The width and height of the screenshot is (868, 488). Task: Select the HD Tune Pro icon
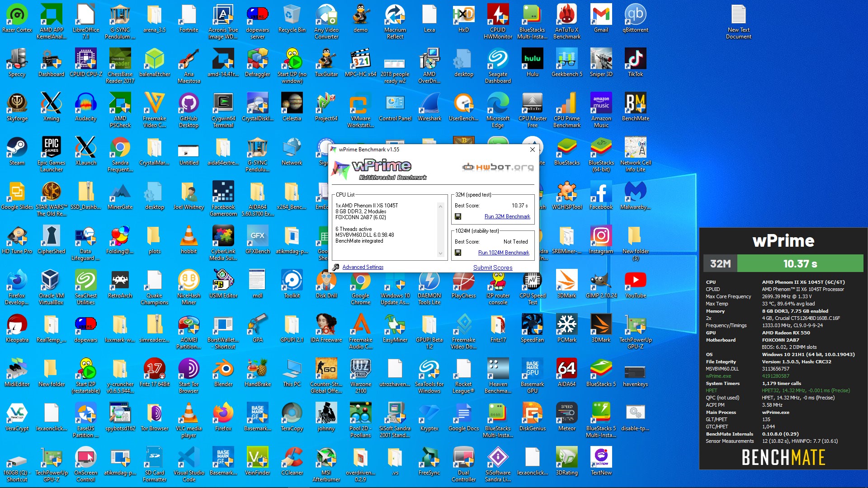tap(17, 240)
